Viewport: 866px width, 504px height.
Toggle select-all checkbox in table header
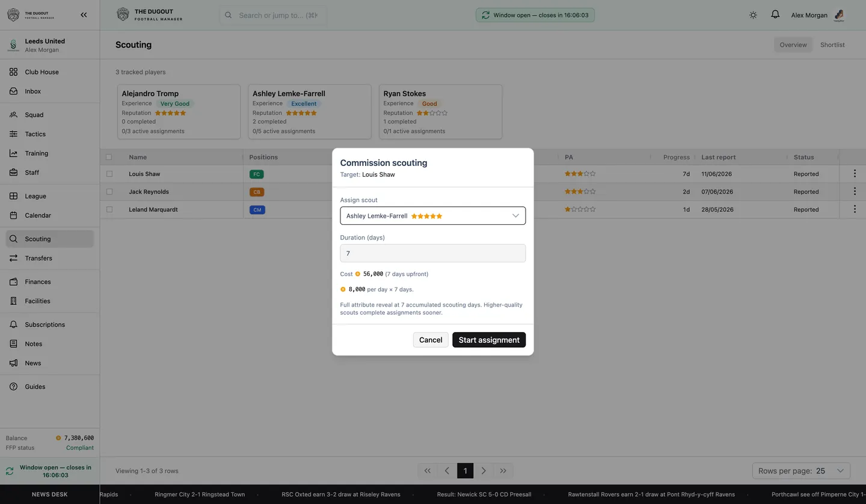(x=109, y=157)
